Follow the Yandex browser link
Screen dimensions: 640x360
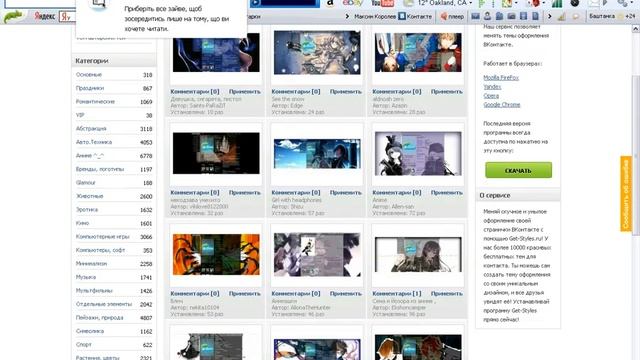[492, 87]
